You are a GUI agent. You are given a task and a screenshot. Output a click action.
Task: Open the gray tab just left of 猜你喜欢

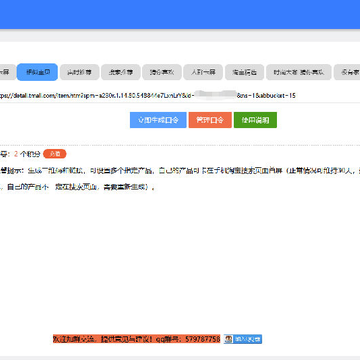click(121, 72)
